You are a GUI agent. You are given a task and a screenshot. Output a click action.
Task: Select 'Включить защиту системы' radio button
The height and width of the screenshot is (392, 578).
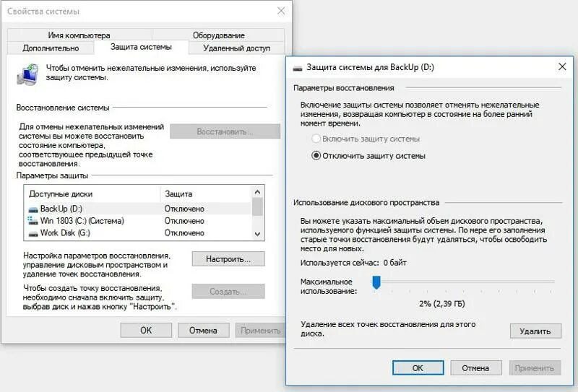point(316,139)
